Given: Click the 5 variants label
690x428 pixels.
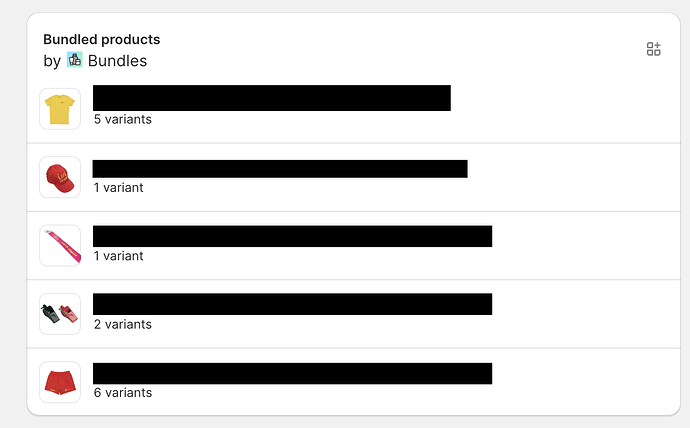Looking at the screenshot, I should point(122,119).
